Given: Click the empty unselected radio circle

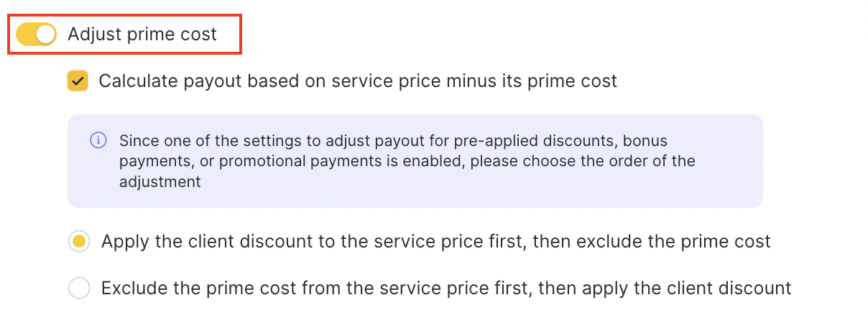Looking at the screenshot, I should (79, 289).
